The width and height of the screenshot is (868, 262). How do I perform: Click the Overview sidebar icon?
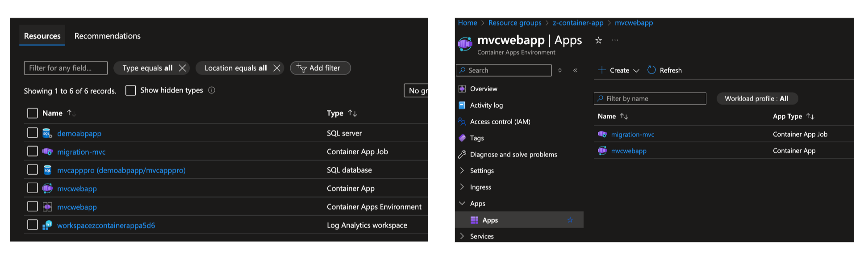click(x=462, y=89)
